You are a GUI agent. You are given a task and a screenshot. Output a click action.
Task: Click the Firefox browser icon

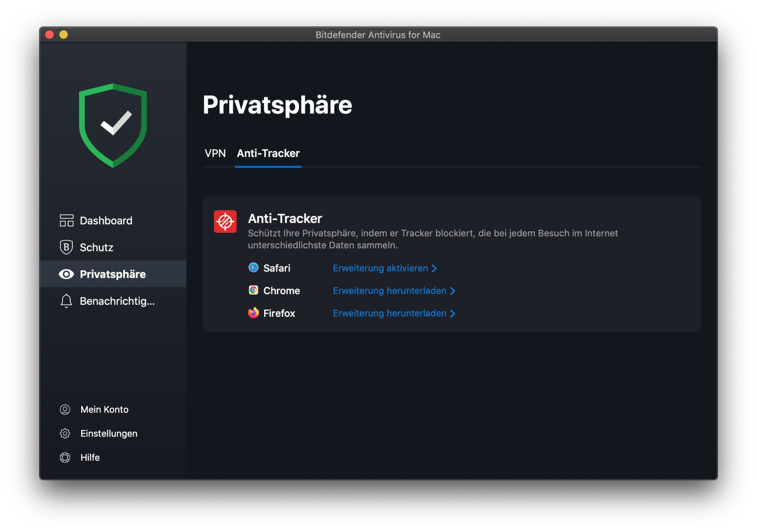253,313
